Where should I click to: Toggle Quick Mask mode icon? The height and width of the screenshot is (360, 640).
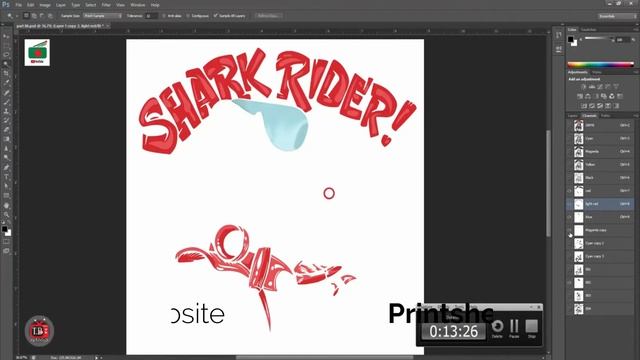click(x=6, y=242)
